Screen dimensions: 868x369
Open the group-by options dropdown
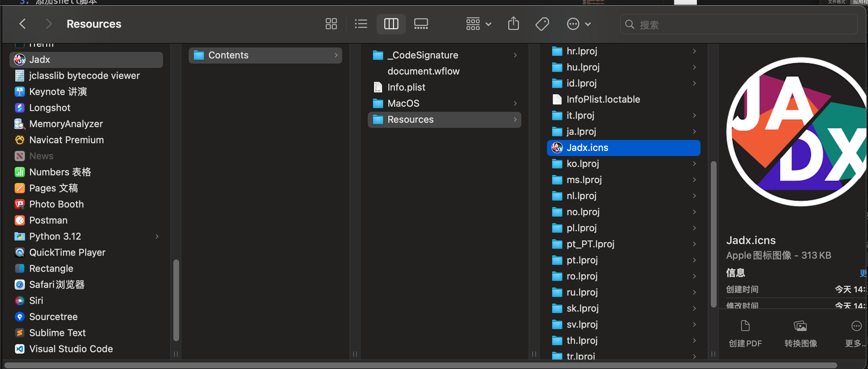pos(478,24)
